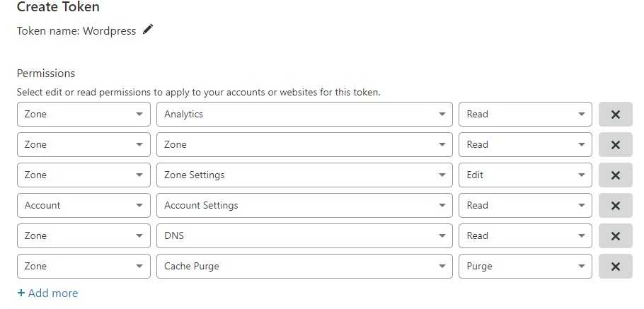Change the Account scope dropdown
Screen dimensions: 644x309
84,206
